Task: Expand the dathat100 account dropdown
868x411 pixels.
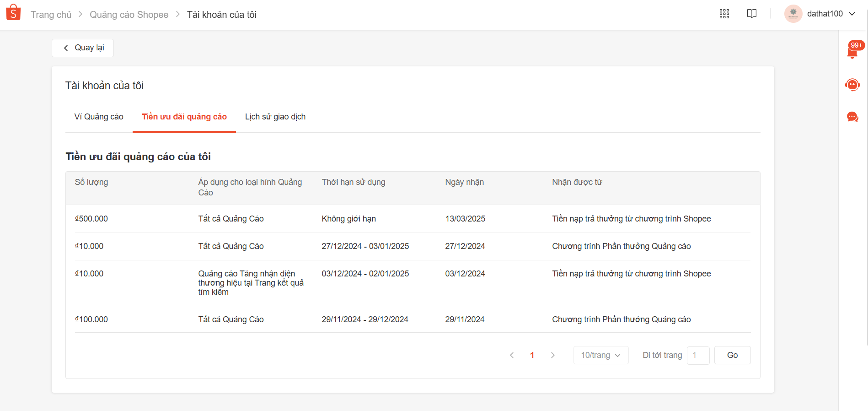Action: tap(852, 14)
